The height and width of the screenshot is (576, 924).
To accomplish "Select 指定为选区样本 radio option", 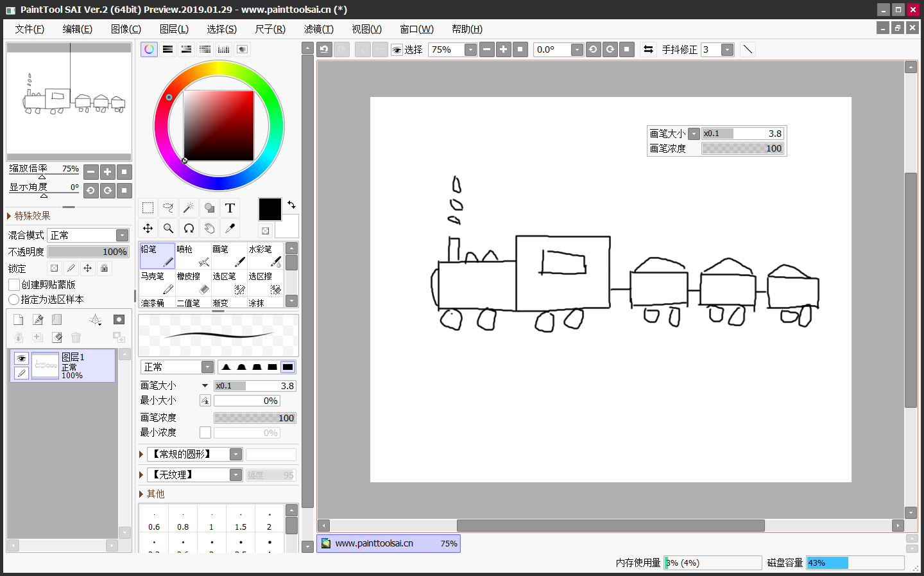I will [x=13, y=300].
